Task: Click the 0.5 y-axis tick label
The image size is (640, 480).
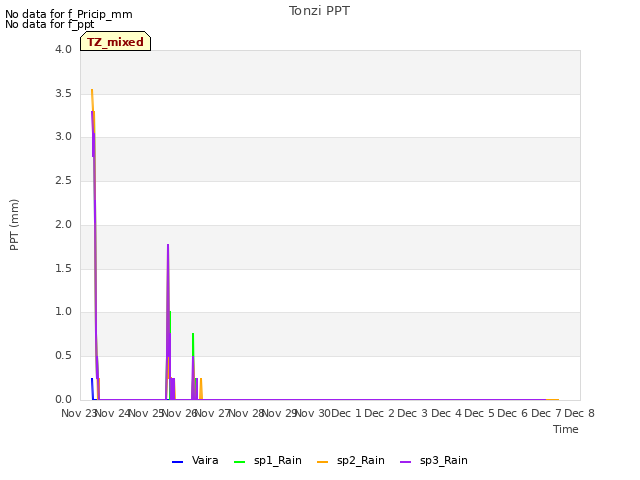Action: tap(63, 356)
